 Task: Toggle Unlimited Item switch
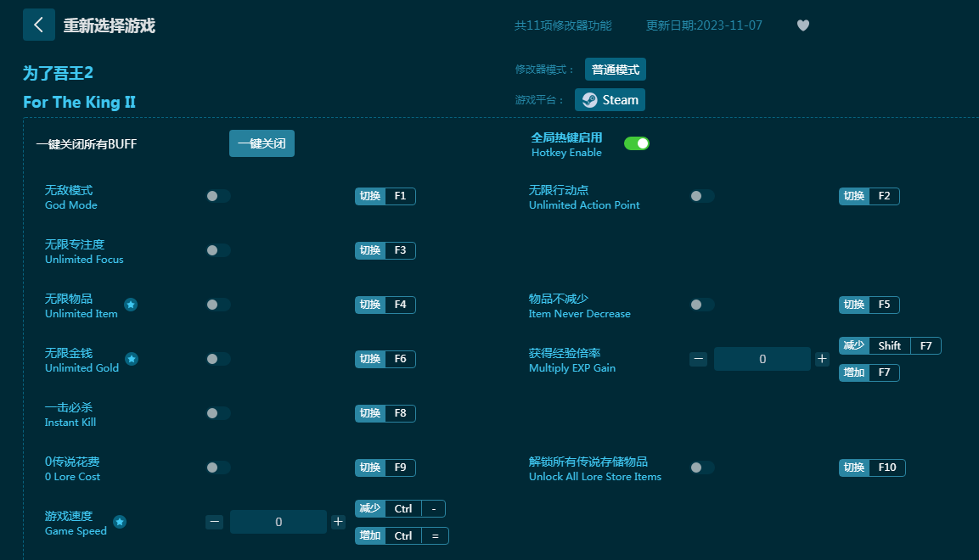click(218, 305)
